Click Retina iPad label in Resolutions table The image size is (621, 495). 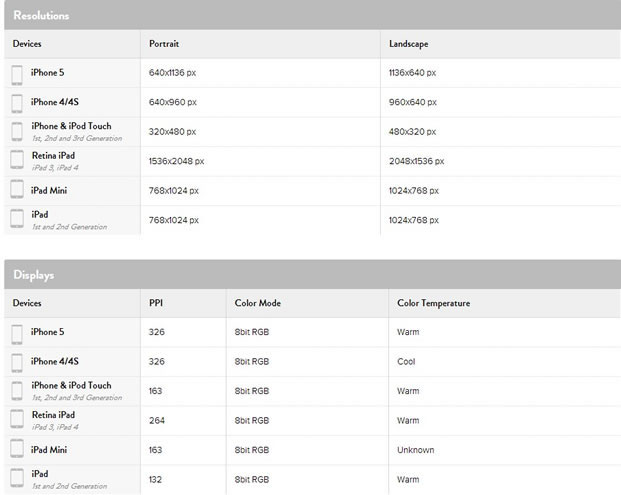(53, 155)
